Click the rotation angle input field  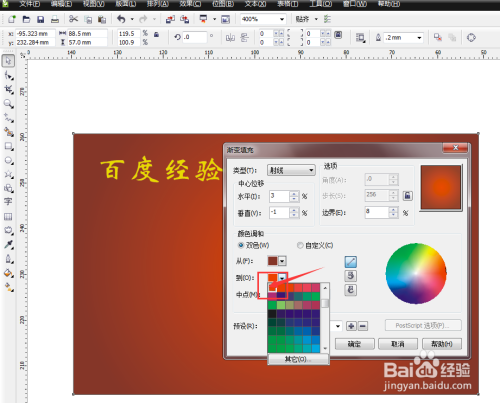(195, 37)
